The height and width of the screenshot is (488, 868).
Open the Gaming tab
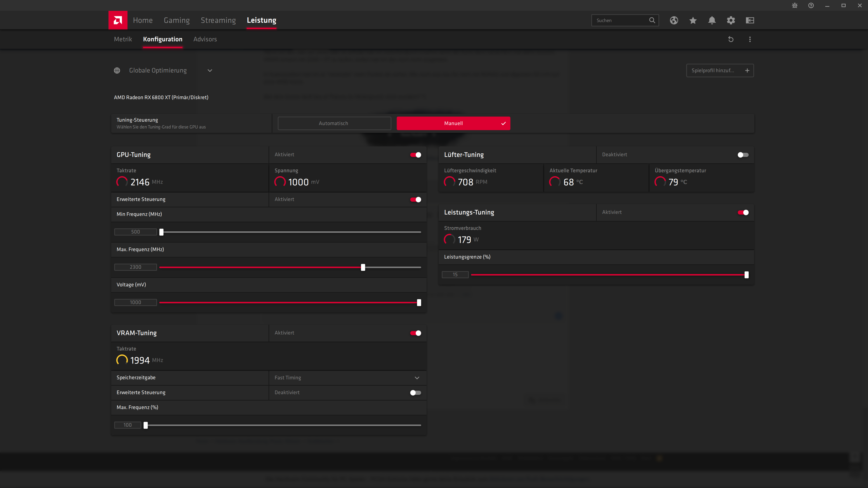coord(177,20)
